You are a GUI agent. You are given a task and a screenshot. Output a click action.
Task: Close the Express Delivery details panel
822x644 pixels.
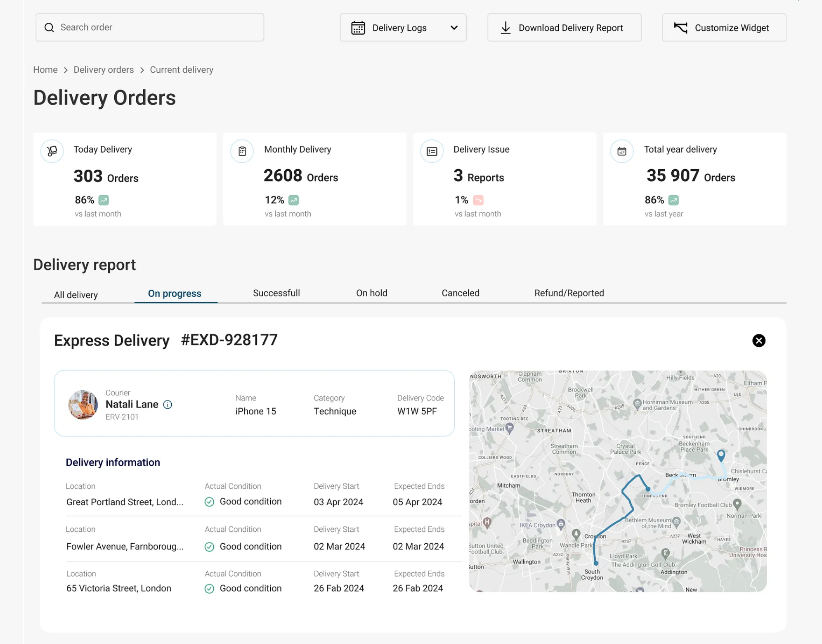758,341
